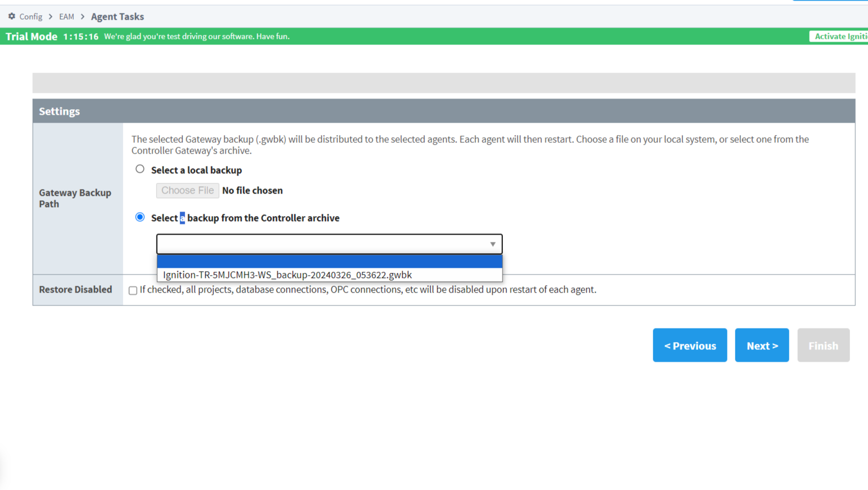Image resolution: width=868 pixels, height=490 pixels.
Task: Go to the EAM breadcrumb link
Action: pyautogui.click(x=66, y=17)
